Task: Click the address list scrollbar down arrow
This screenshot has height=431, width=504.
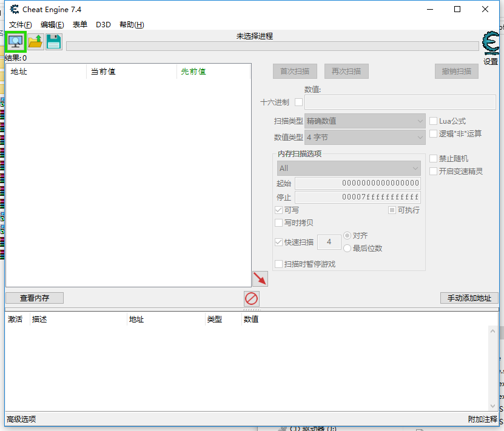Action: coord(492,406)
